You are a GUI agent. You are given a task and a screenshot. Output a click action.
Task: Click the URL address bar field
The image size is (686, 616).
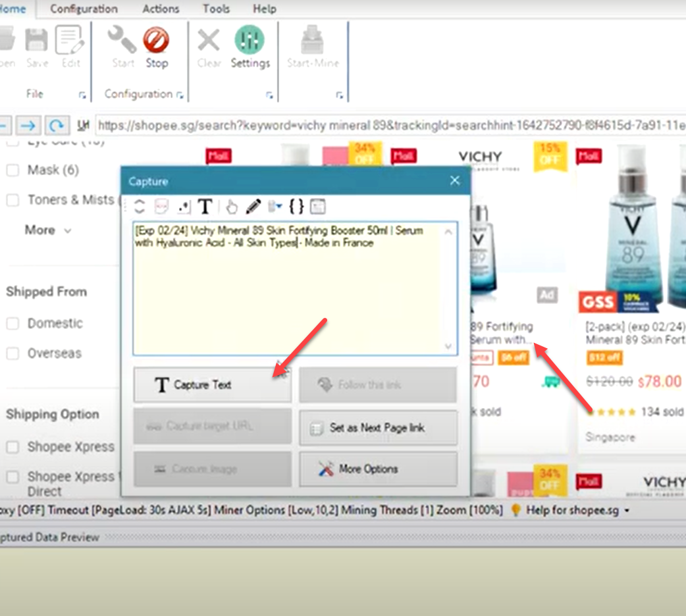tap(388, 125)
